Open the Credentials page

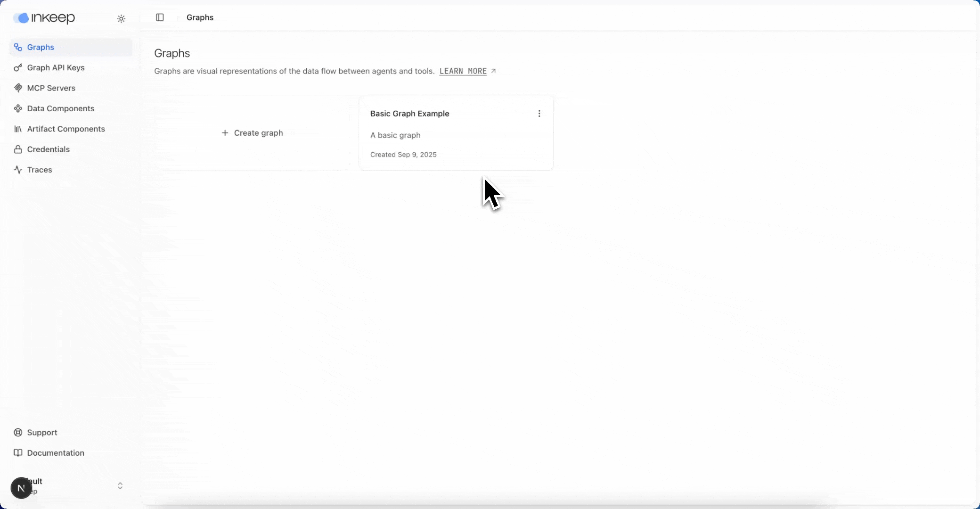coord(48,149)
